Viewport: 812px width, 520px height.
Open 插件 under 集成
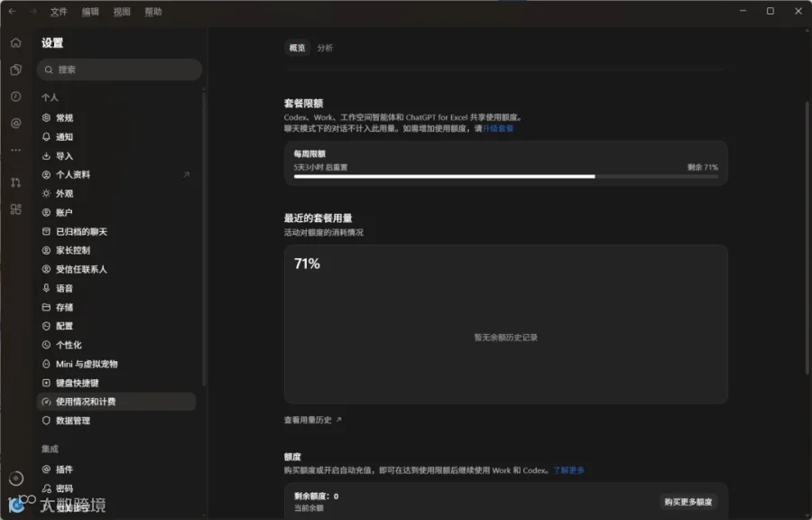[116, 469]
